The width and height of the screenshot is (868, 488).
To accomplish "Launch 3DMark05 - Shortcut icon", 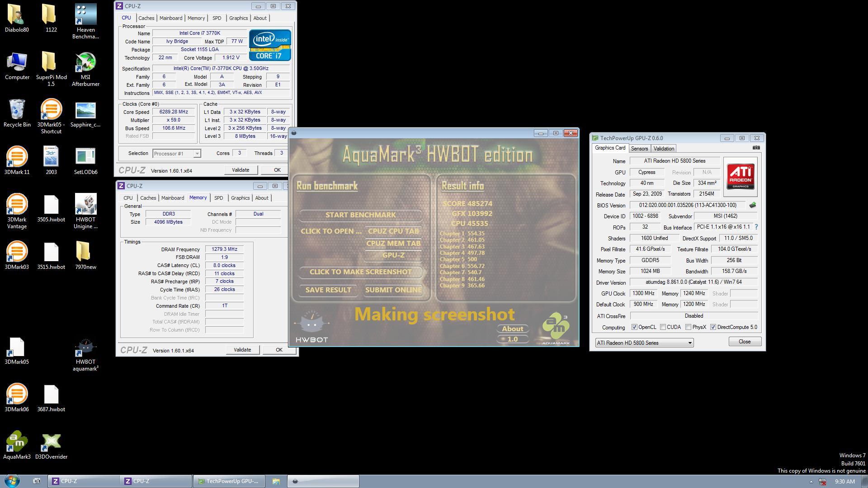I will [x=51, y=116].
